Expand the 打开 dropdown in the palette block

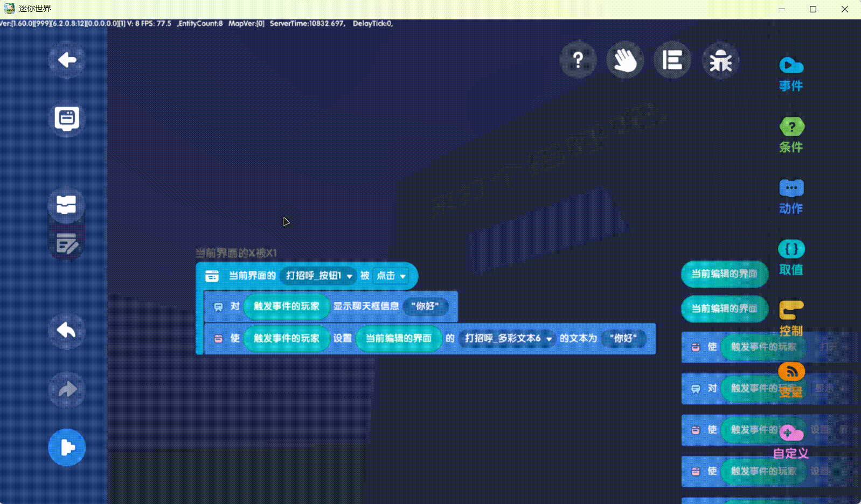[x=834, y=347]
